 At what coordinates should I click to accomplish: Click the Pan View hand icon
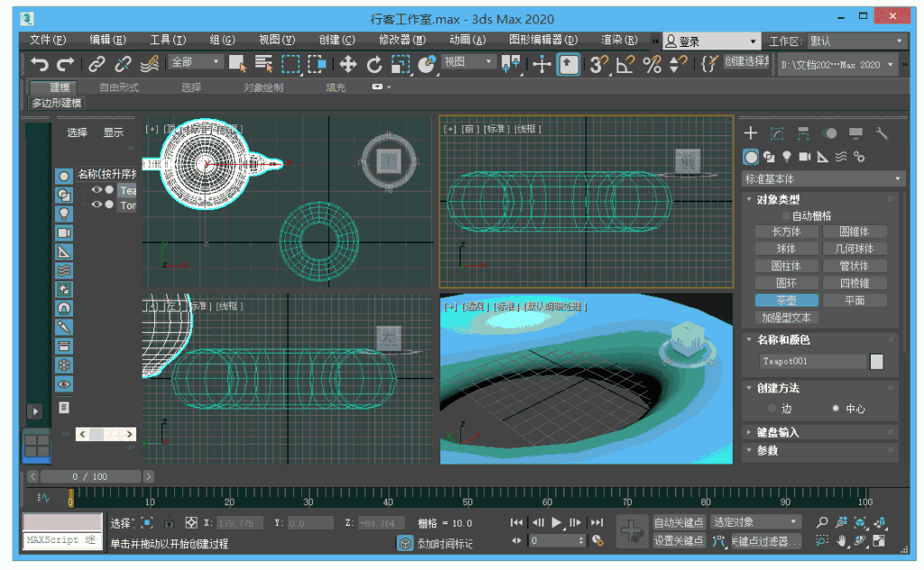(x=842, y=540)
